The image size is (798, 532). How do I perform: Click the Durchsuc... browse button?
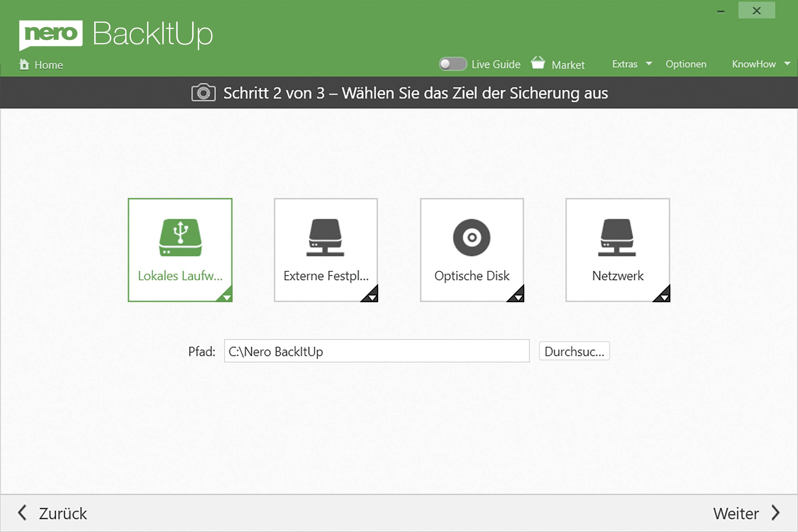pos(574,351)
